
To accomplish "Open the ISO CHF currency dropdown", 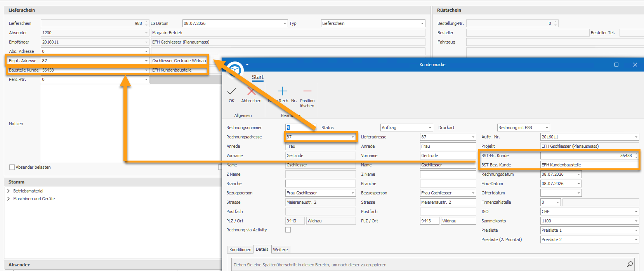I will click(636, 212).
